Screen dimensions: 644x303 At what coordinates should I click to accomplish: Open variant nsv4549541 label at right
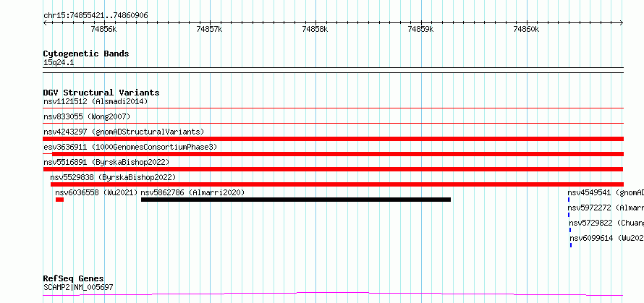pyautogui.click(x=606, y=192)
